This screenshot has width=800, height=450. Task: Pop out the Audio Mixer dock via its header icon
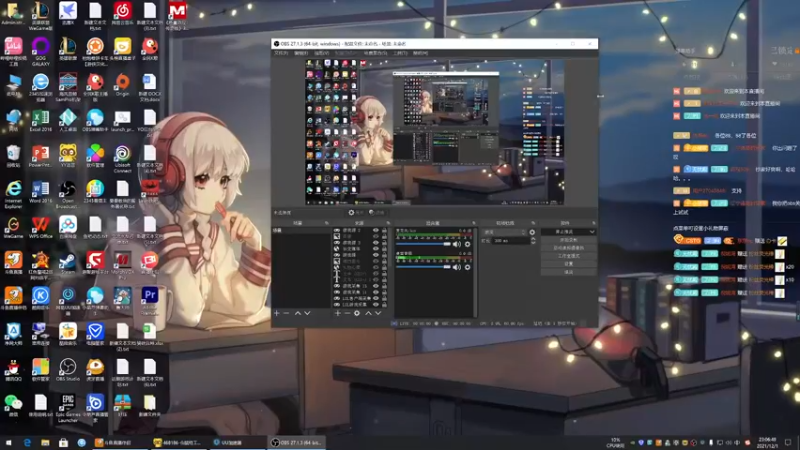coord(473,223)
